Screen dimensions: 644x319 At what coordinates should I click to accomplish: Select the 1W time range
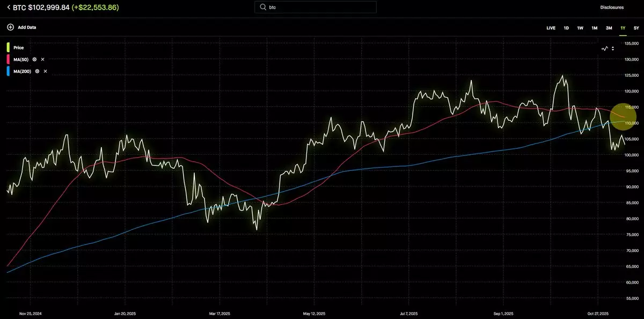(580, 27)
